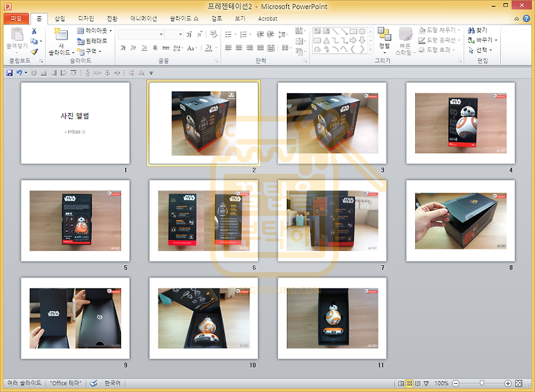This screenshot has height=392, width=535.
Task: Click the Format Painter brush icon
Action: [x=34, y=52]
